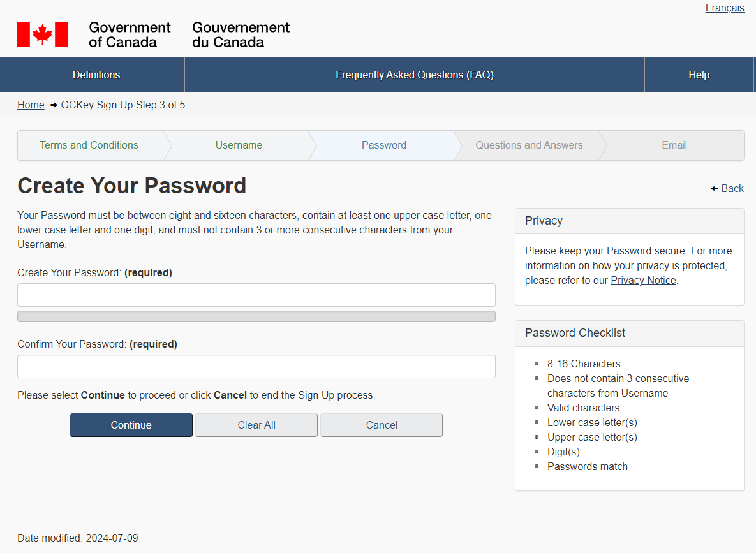Open the Privacy Notice link

643,281
